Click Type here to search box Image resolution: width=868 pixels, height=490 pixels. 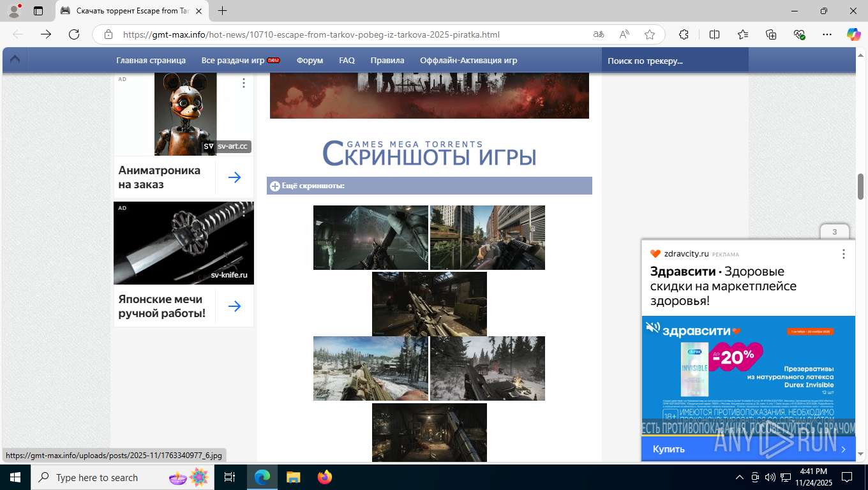tap(123, 477)
